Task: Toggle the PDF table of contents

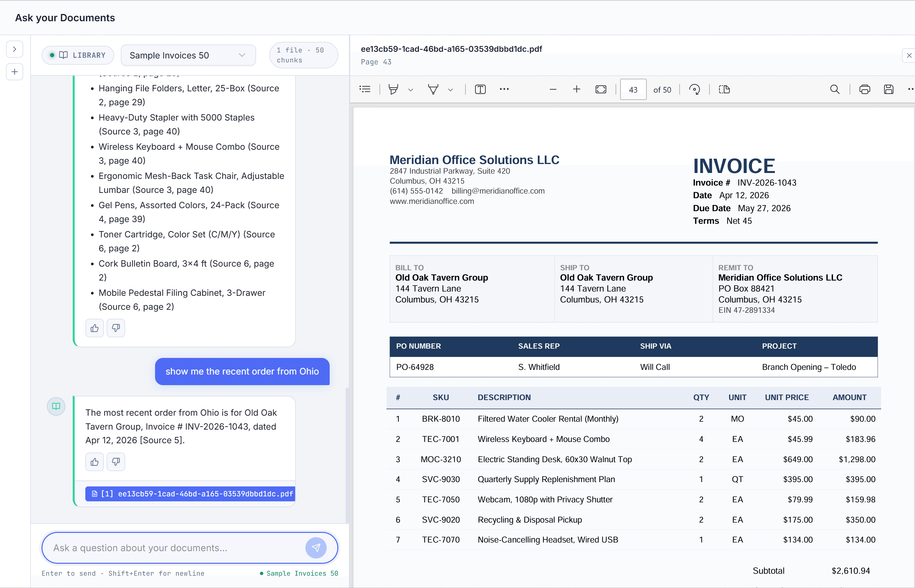Action: tap(365, 89)
